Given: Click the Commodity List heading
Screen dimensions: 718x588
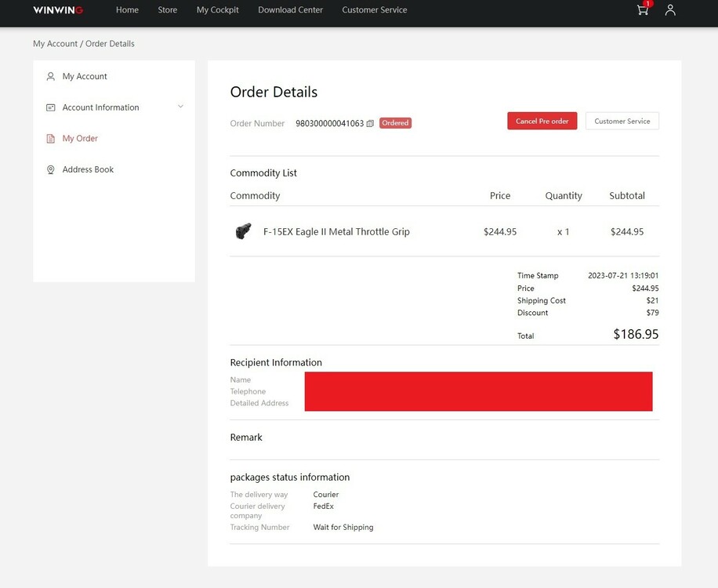Looking at the screenshot, I should coord(263,173).
